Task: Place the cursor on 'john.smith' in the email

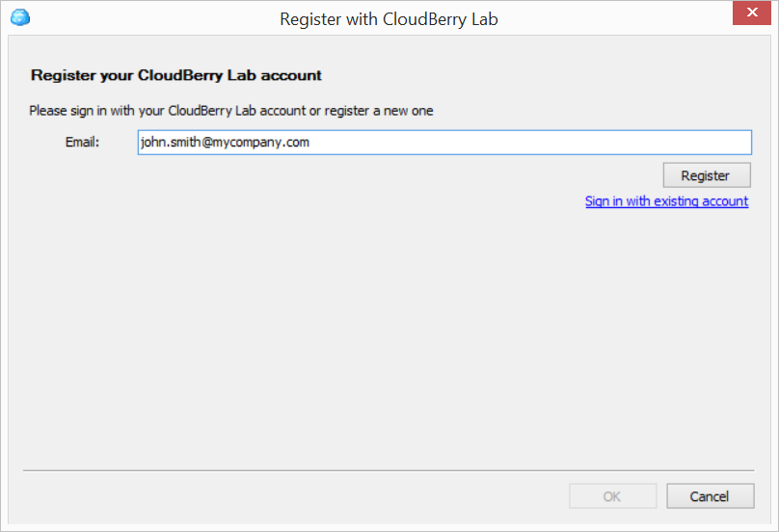Action: 171,143
